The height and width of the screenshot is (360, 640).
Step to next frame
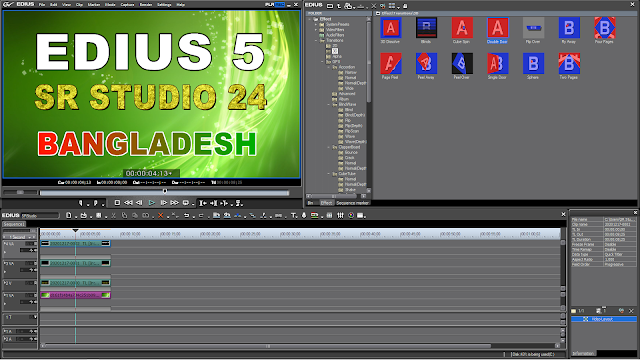coord(163,202)
